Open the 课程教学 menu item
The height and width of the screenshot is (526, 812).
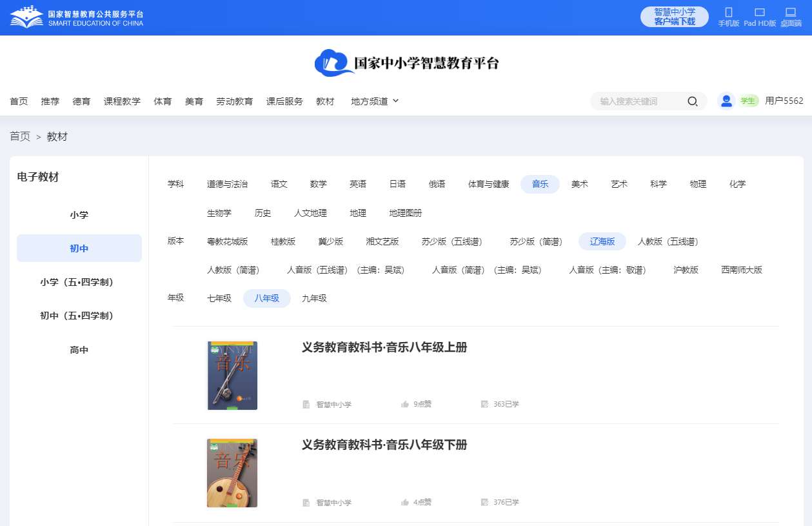(122, 101)
